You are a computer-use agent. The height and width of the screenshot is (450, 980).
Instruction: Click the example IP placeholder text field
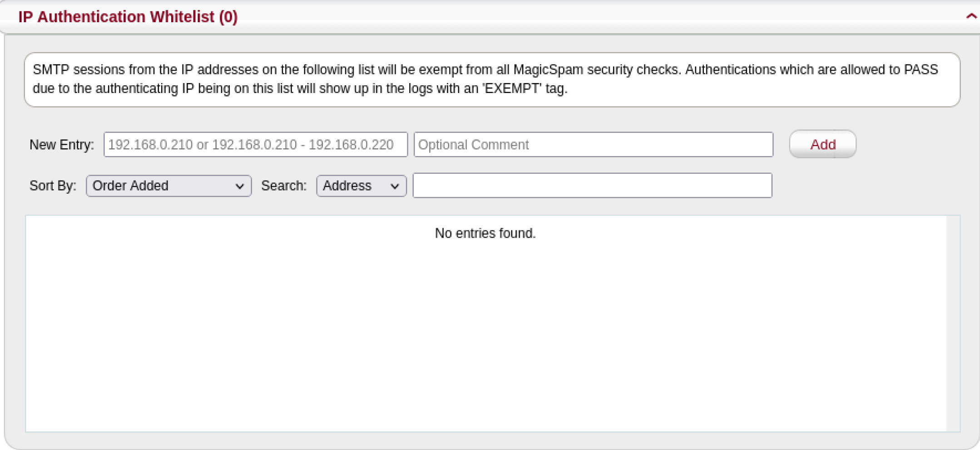click(255, 144)
